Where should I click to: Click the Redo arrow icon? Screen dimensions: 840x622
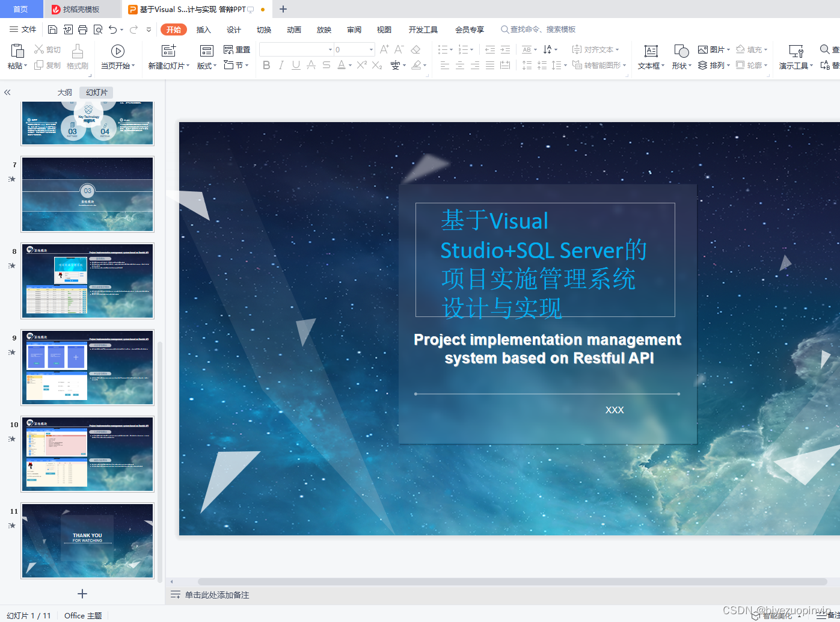point(133,29)
